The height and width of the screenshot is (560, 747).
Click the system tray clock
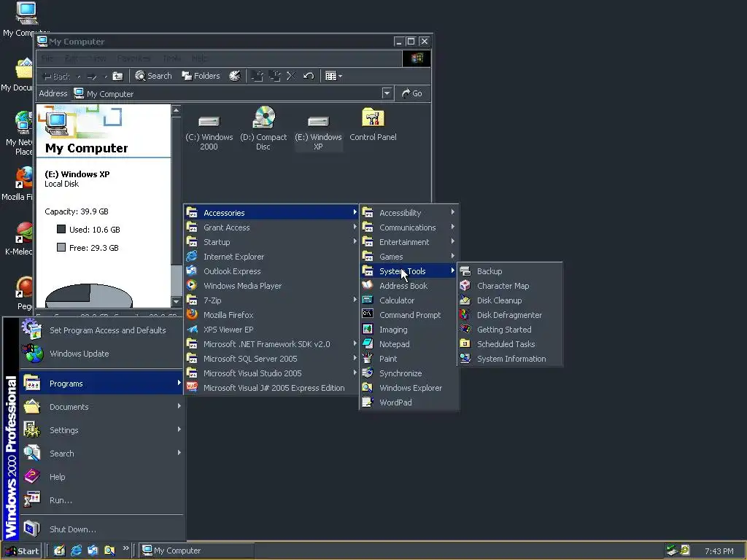[x=719, y=551]
